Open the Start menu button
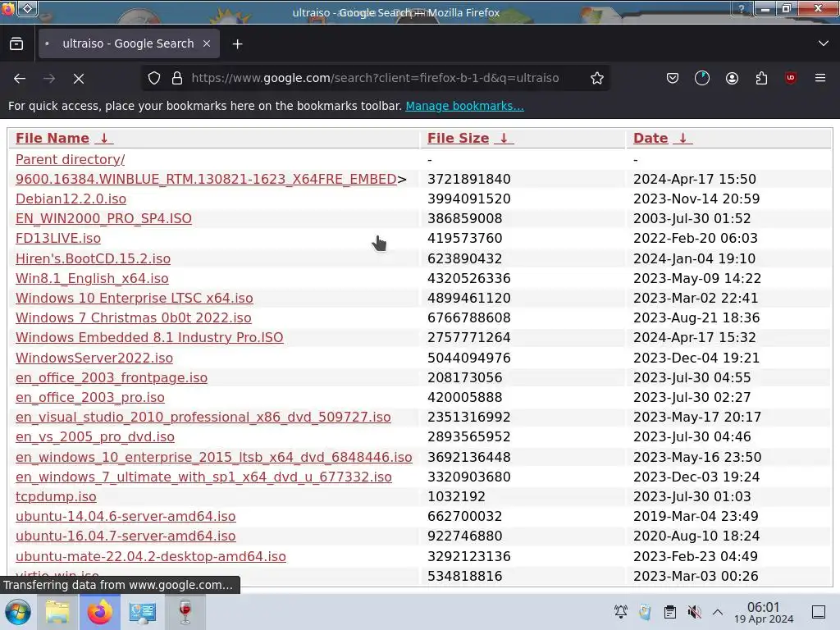The image size is (840, 630). [18, 612]
